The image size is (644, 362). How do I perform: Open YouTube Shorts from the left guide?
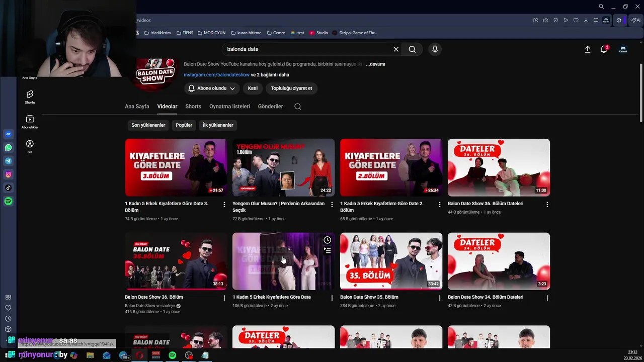point(30,97)
